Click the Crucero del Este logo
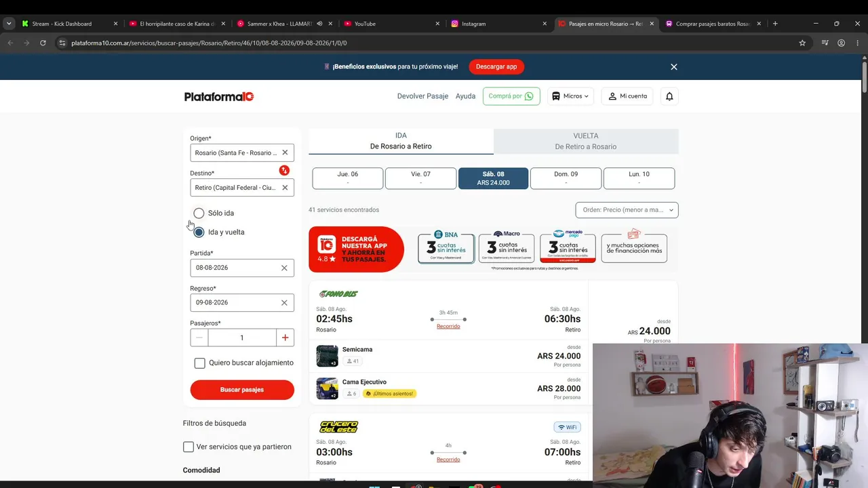Image resolution: width=868 pixels, height=488 pixels. 338,427
